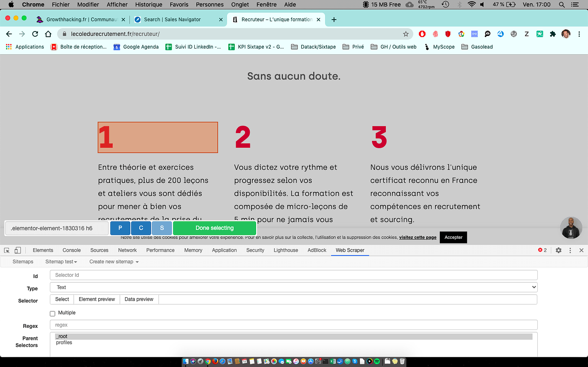The height and width of the screenshot is (367, 588).
Task: Click the red error counter badge
Action: [x=542, y=250]
